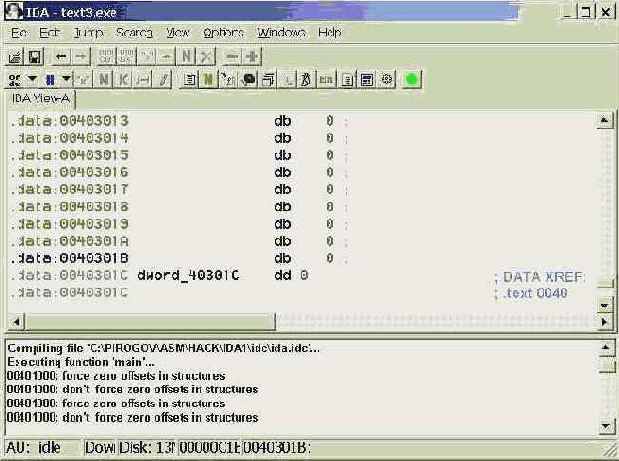Open the Options menu
This screenshot has width=619, height=461.
coord(223,32)
